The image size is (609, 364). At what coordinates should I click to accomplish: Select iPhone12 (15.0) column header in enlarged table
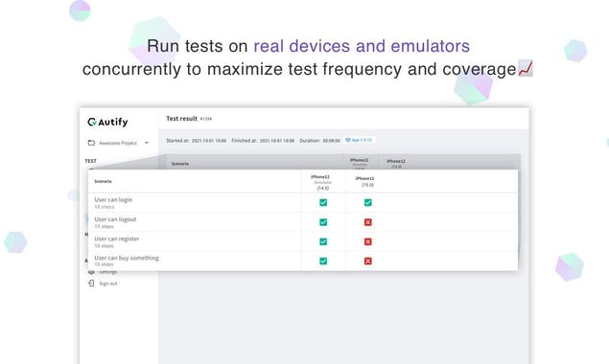coord(364,182)
